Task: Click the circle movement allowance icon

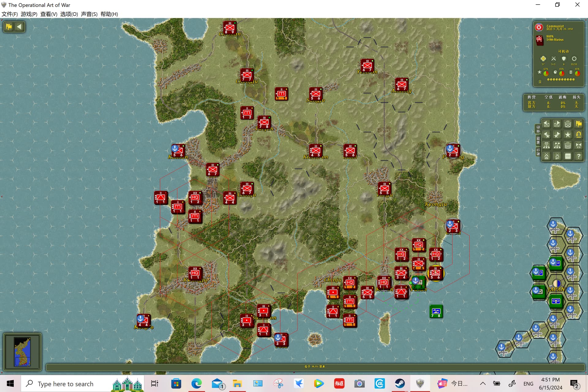Action: (574, 58)
